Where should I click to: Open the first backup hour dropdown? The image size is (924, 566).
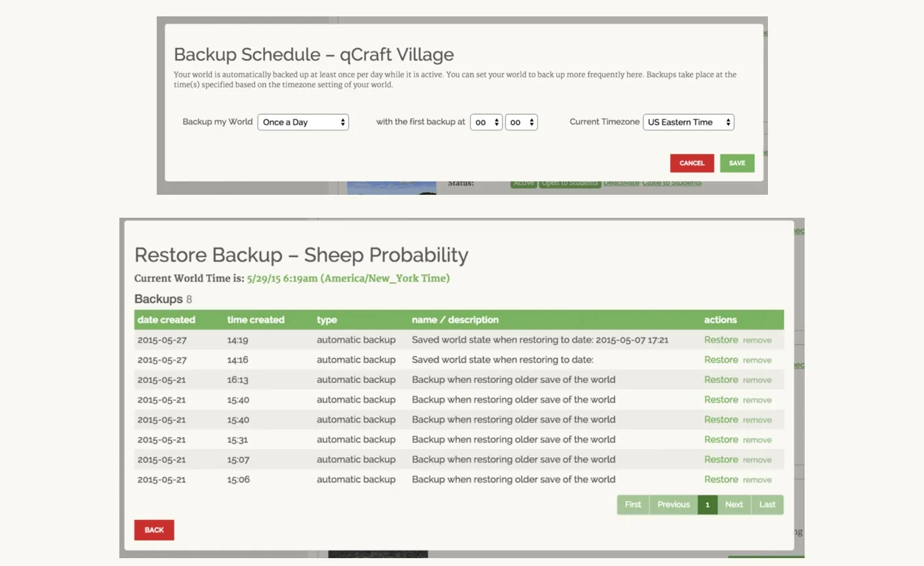(x=486, y=122)
